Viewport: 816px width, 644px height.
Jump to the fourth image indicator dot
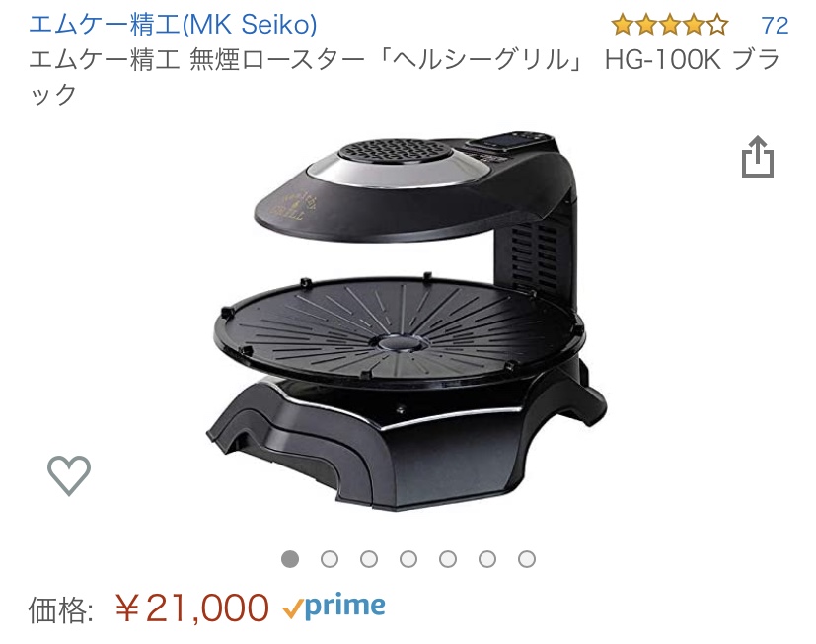(x=408, y=559)
